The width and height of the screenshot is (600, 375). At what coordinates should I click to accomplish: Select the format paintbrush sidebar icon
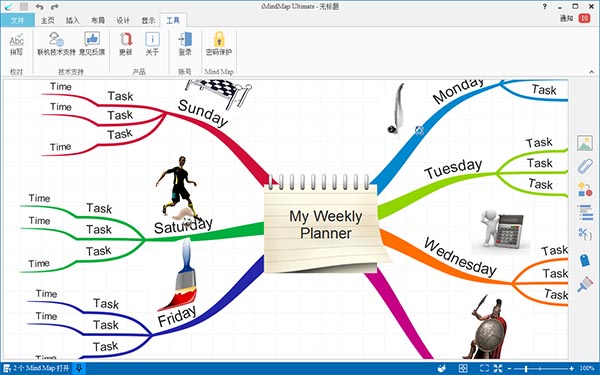pyautogui.click(x=585, y=285)
